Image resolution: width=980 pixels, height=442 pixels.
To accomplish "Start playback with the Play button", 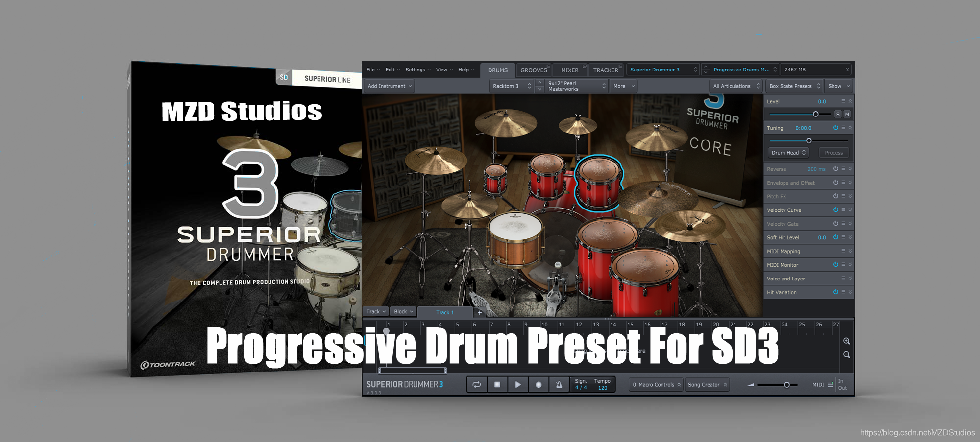I will point(518,385).
